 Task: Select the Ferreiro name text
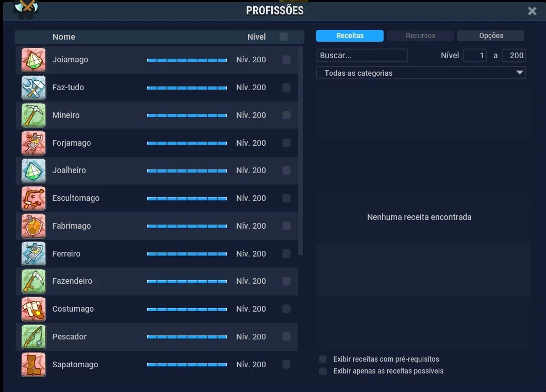click(66, 254)
